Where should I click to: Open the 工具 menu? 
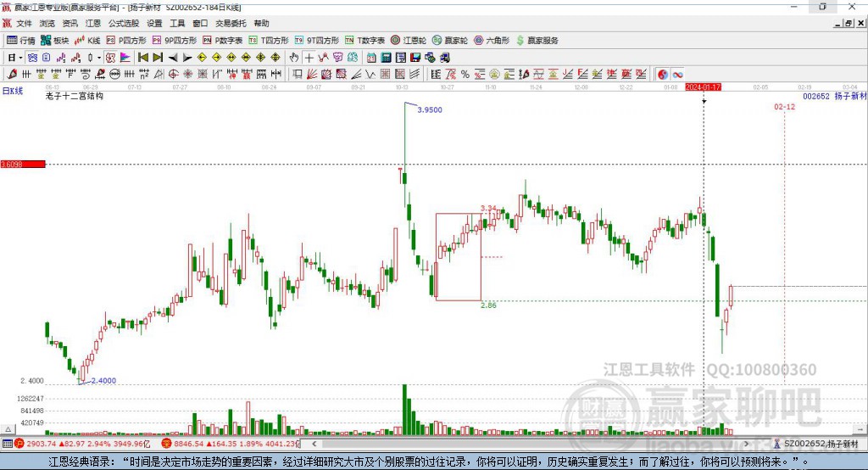(177, 23)
